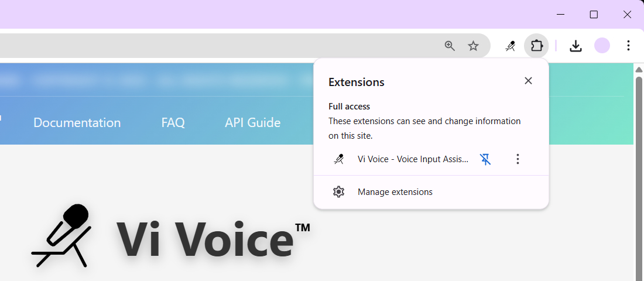
Task: Close the Extensions popup
Action: click(528, 81)
